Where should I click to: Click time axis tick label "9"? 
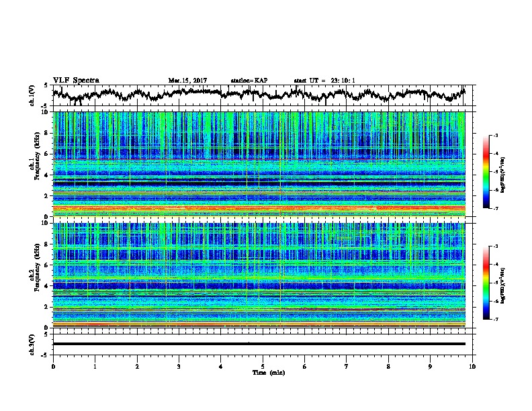click(430, 367)
